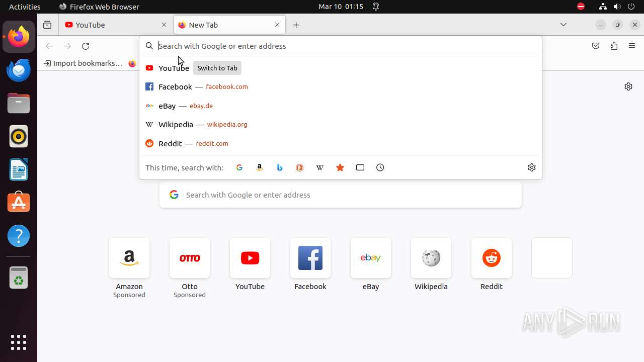
Task: Save to Pocket icon in toolbar
Action: [596, 46]
